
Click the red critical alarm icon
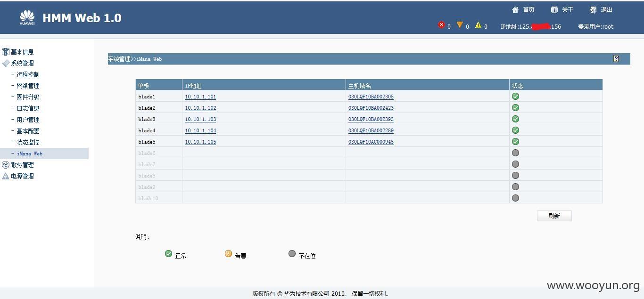(x=441, y=25)
